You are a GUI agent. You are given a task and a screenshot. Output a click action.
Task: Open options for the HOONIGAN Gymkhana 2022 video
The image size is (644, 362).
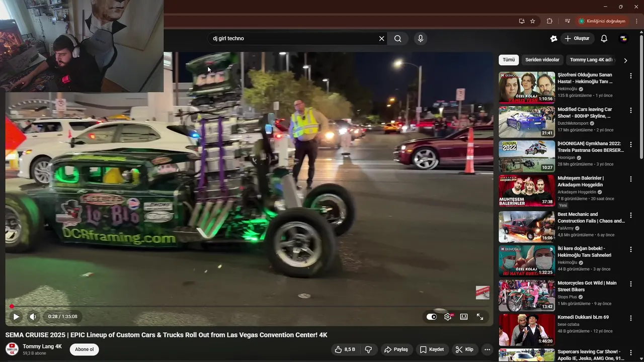coord(630,144)
